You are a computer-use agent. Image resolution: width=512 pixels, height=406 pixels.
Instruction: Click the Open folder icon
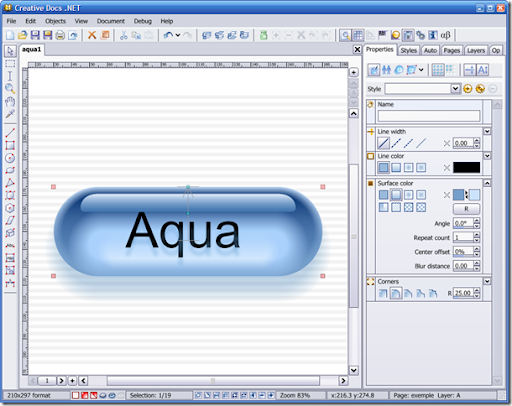(x=23, y=35)
